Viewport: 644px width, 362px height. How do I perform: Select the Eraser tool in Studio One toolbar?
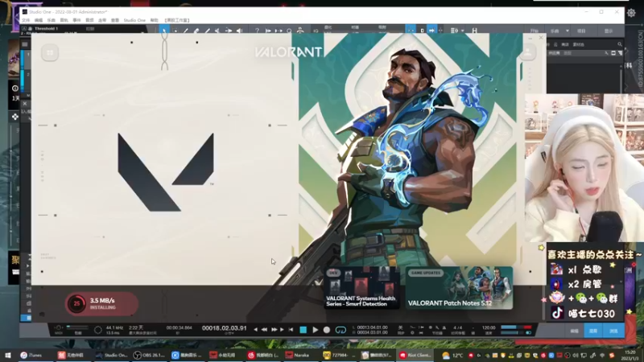pos(196,31)
